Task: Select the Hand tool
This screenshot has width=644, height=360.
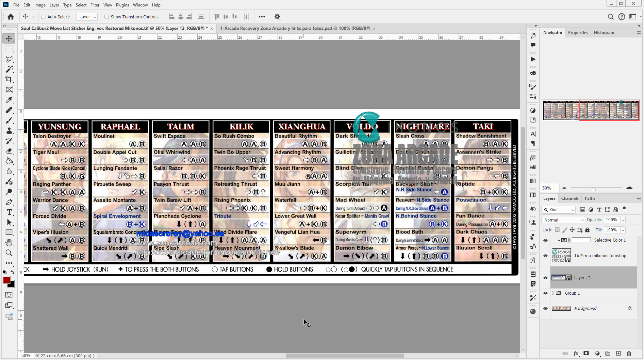Action: [x=9, y=243]
